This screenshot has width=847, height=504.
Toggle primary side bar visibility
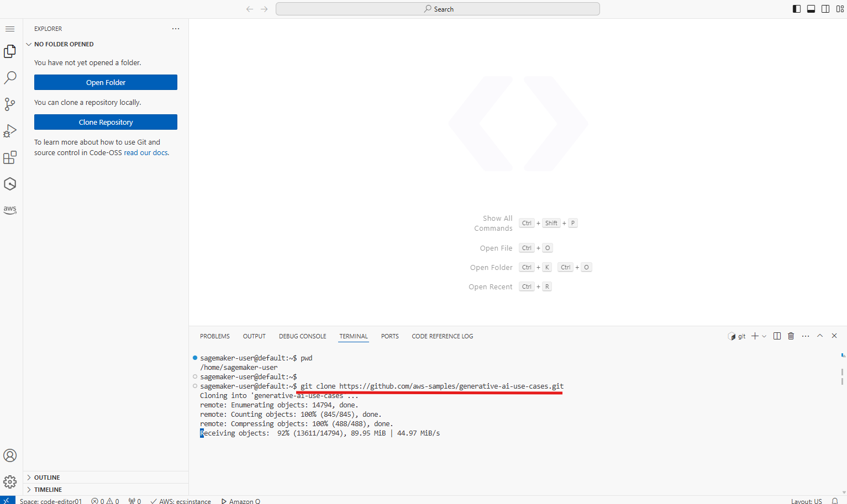(797, 9)
